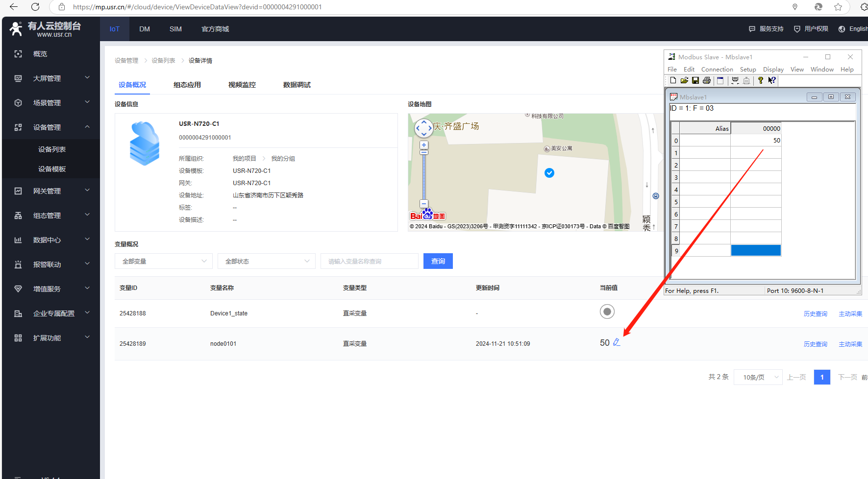Click 服务支持 service support icon link
The width and height of the screenshot is (868, 479).
coord(766,29)
